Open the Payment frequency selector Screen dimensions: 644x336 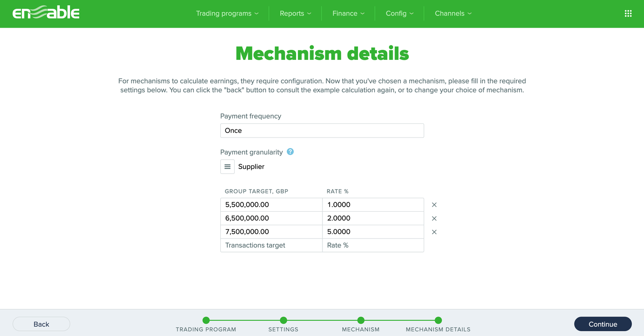(322, 131)
